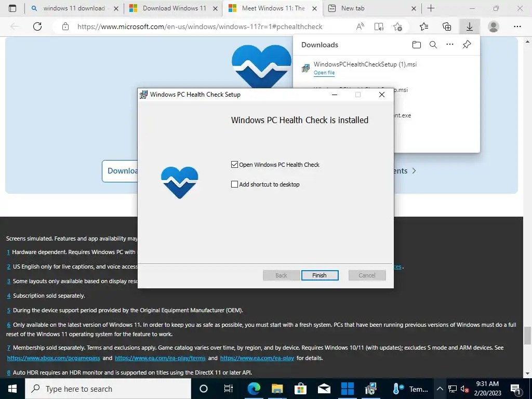Viewport: 532px width, 399px height.
Task: Click the page vertical scrollbar thumb
Action: (x=527, y=335)
